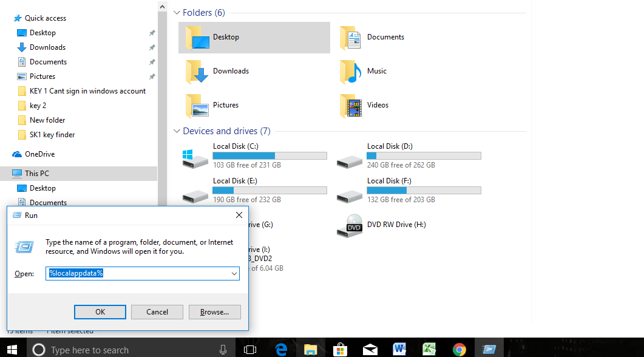Open the Run dialog history dropdown
Image resolution: width=644 pixels, height=357 pixels.
pos(233,273)
